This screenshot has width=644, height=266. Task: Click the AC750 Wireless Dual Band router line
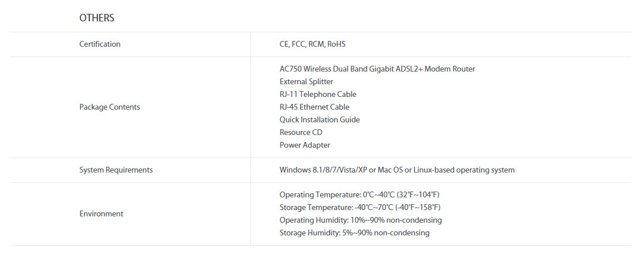pyautogui.click(x=377, y=69)
